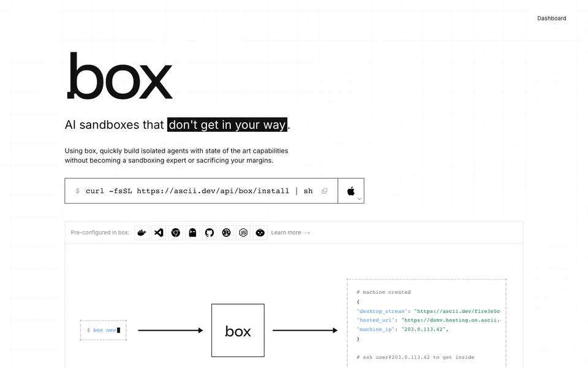Click the Docker whale icon
Screen dimensions: 588x368
pos(141,232)
